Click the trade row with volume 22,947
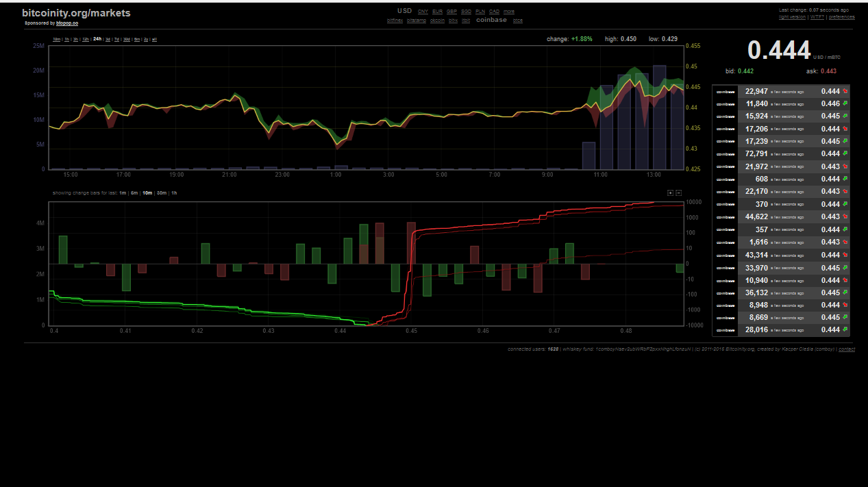This screenshot has width=868, height=487. (781, 91)
